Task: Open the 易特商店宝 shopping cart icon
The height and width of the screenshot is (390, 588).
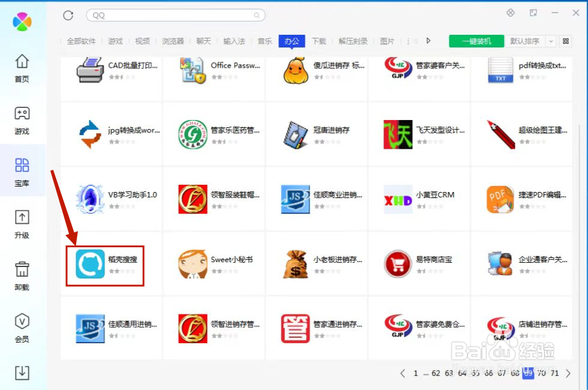Action: tap(398, 264)
